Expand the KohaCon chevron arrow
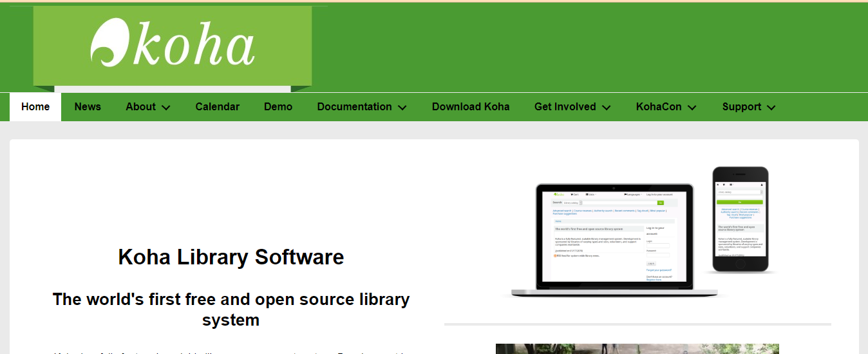Image resolution: width=868 pixels, height=354 pixels. [x=692, y=108]
